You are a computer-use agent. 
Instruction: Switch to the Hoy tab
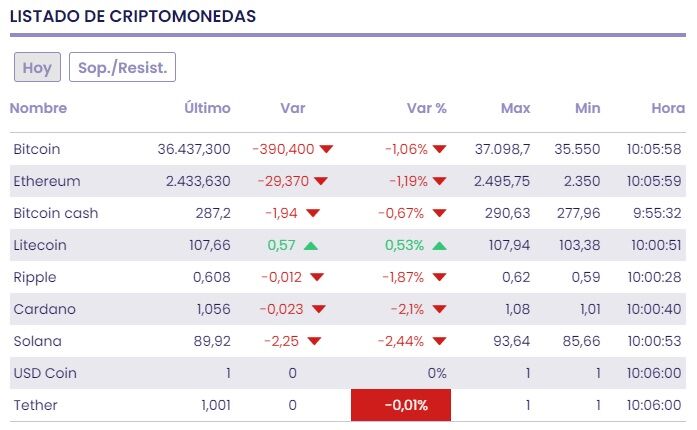point(37,68)
